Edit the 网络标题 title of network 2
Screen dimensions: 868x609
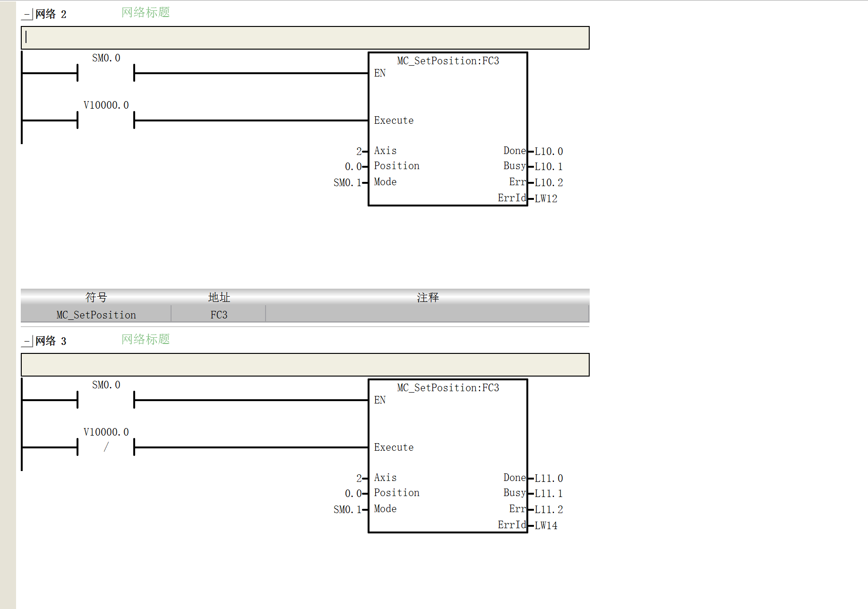[x=146, y=12]
